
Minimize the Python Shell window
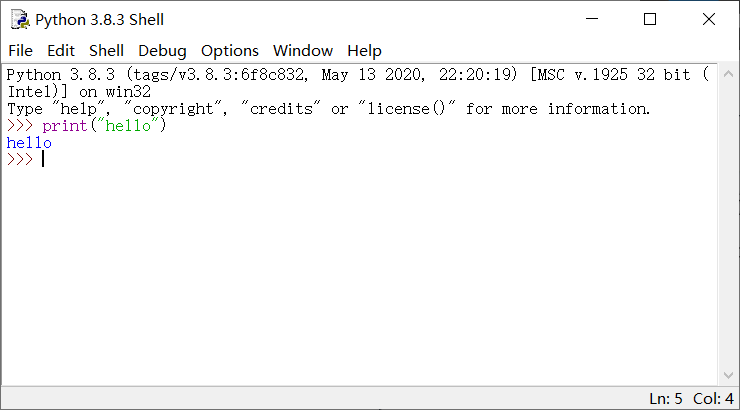pos(592,19)
